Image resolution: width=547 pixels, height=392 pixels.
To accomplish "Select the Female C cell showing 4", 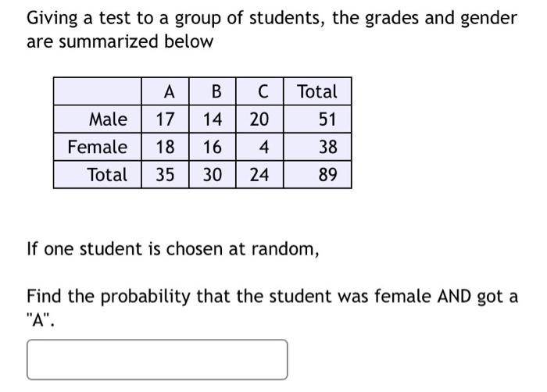I will [259, 147].
